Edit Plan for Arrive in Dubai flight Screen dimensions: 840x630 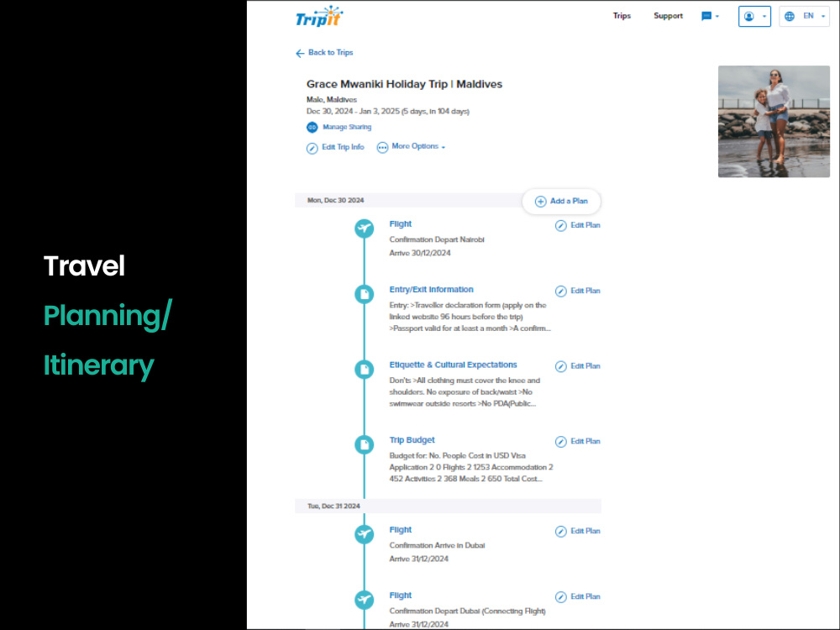click(x=585, y=531)
